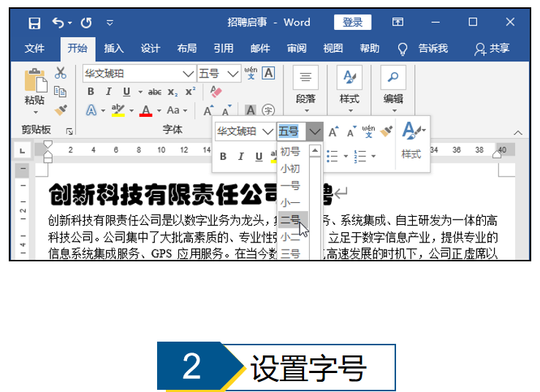Click the Undo arrow icon

pyautogui.click(x=58, y=23)
